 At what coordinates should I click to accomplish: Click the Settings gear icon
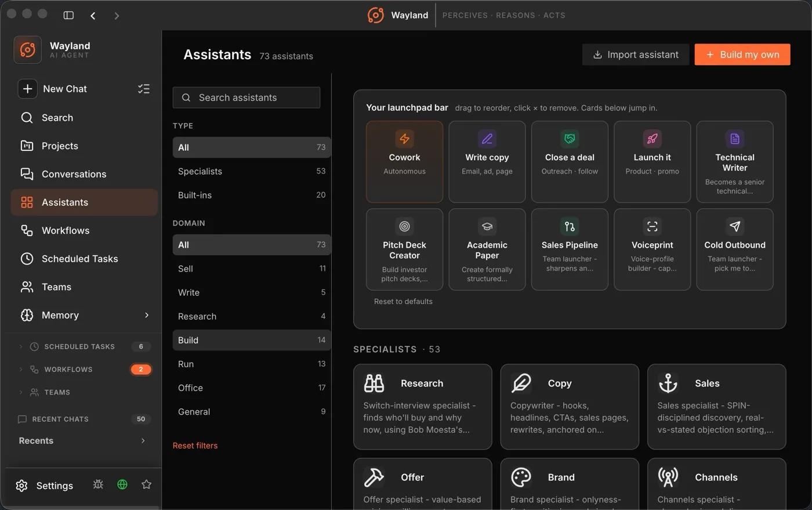pos(21,486)
